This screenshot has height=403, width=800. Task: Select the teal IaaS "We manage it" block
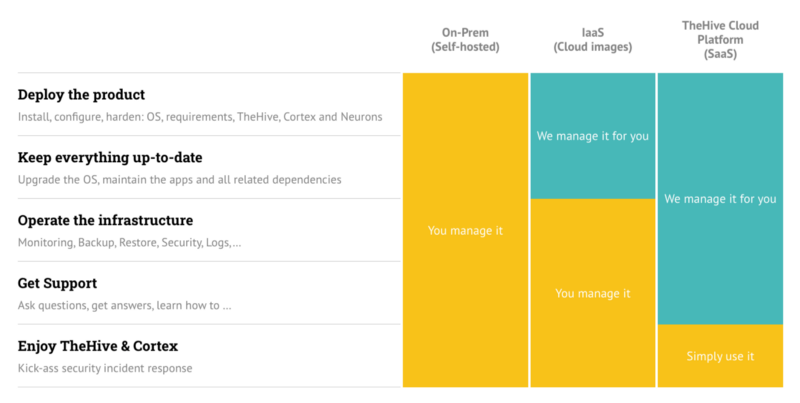pos(592,136)
